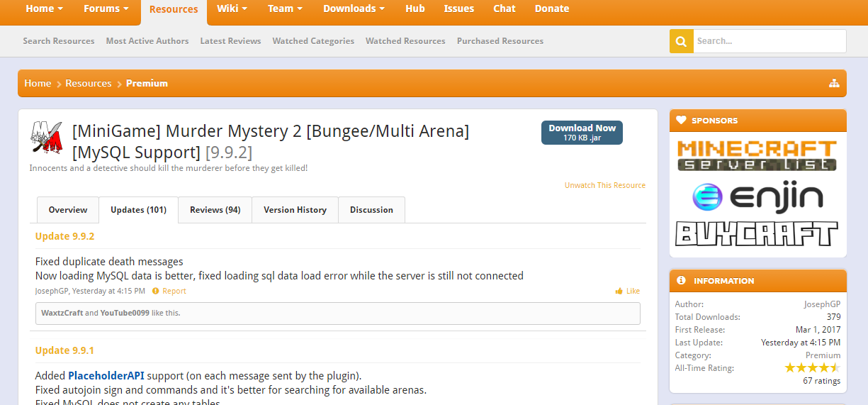868x405 pixels.
Task: Open JosephGP profile under Update 9.9.2
Action: (x=52, y=291)
